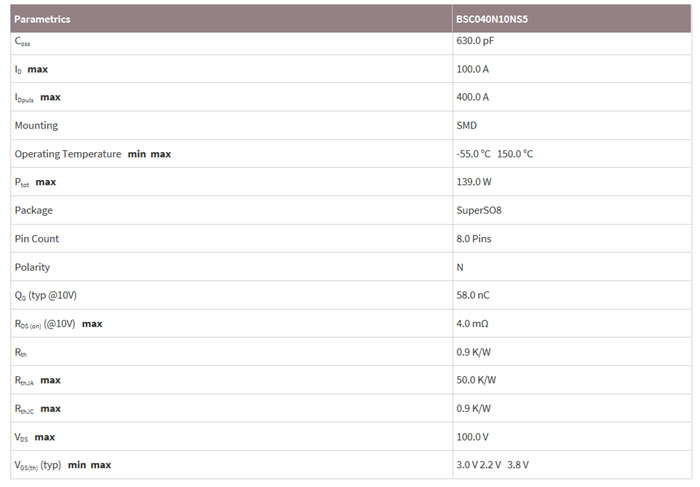Image resolution: width=700 pixels, height=487 pixels.
Task: Select the ID max row label
Action: click(x=31, y=69)
